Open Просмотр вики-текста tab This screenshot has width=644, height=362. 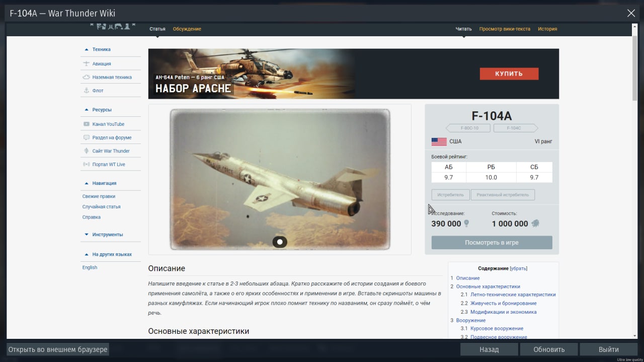(x=505, y=29)
